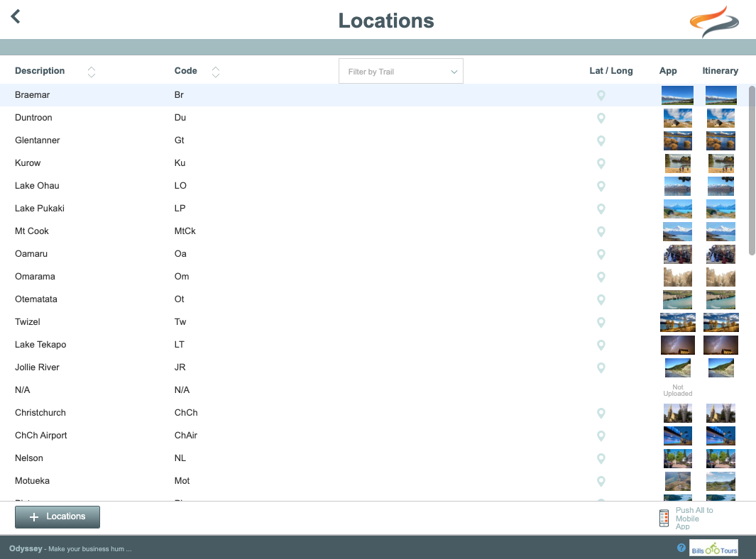Select the Motueka description
Screen dimensions: 756x559
click(33, 480)
